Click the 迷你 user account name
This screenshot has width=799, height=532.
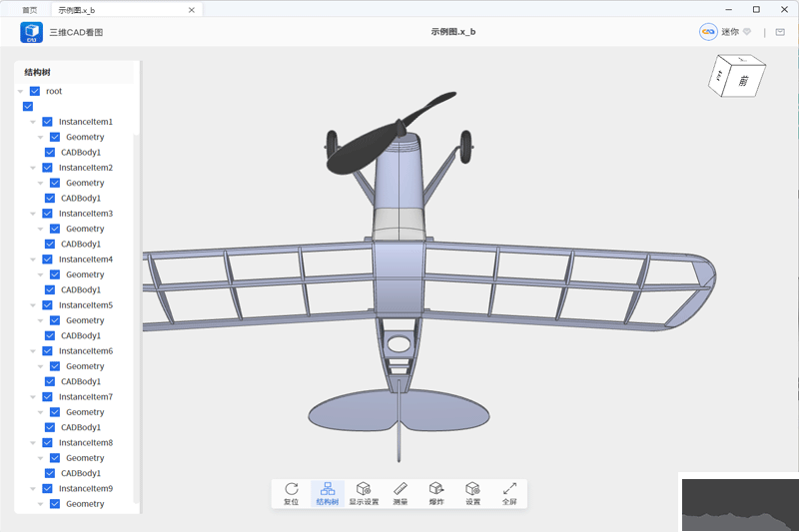click(729, 32)
